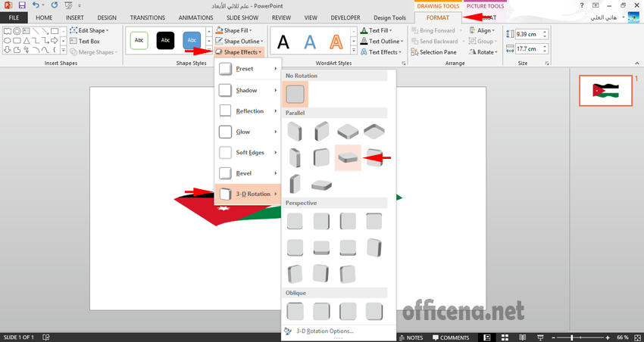Click the Save icon in quick access toolbar
The width and height of the screenshot is (644, 342).
point(22,6)
